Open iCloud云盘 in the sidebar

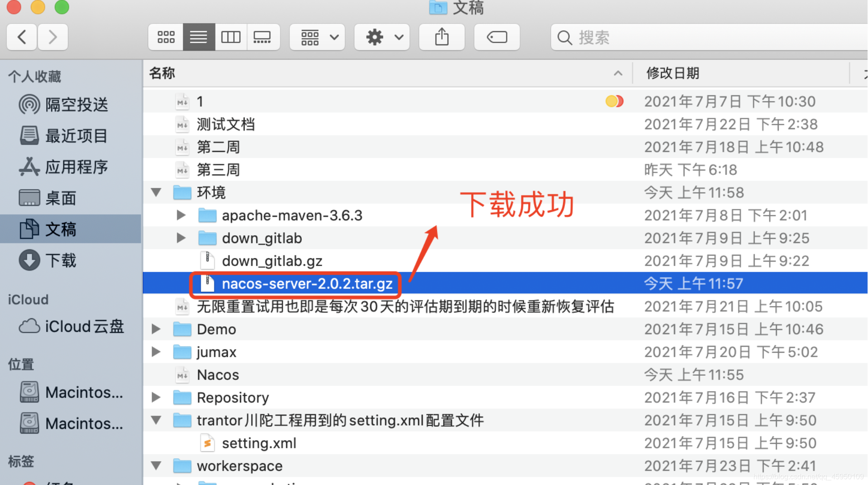(x=72, y=326)
